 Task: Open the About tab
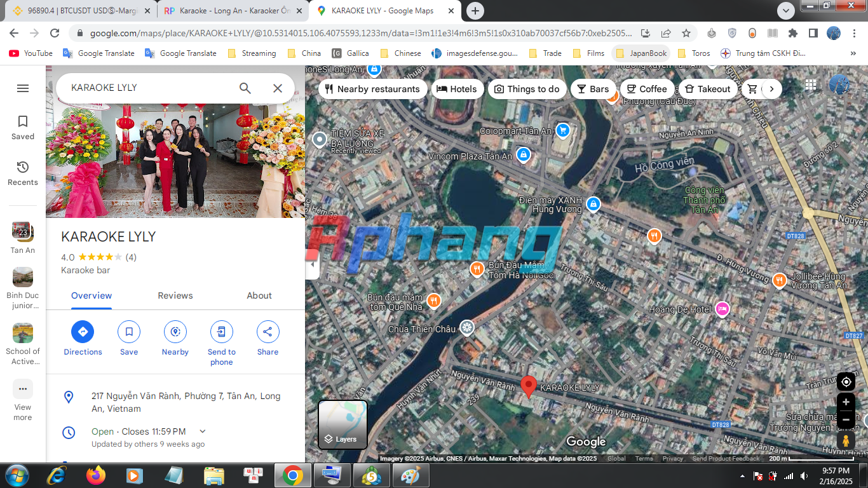[259, 295]
